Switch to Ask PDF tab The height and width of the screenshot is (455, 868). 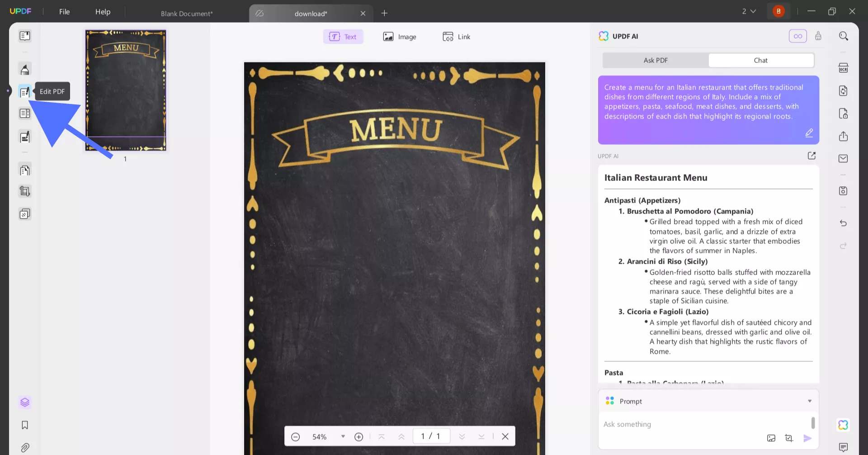tap(656, 60)
